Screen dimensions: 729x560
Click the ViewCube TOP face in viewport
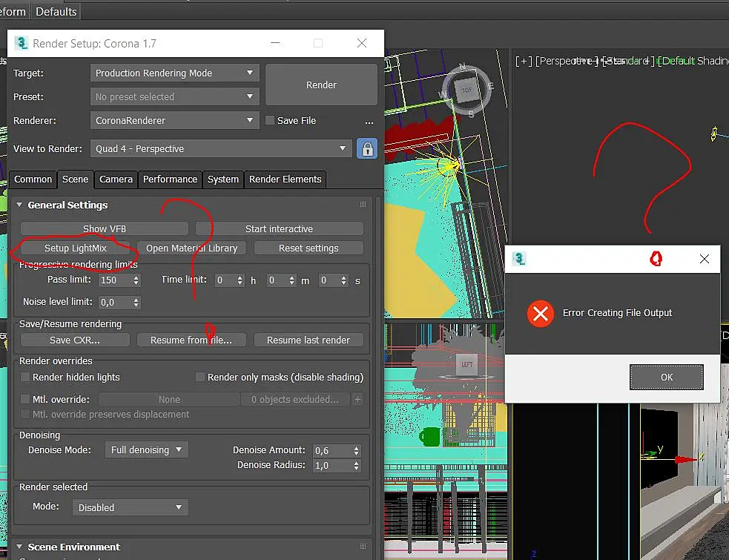466,90
